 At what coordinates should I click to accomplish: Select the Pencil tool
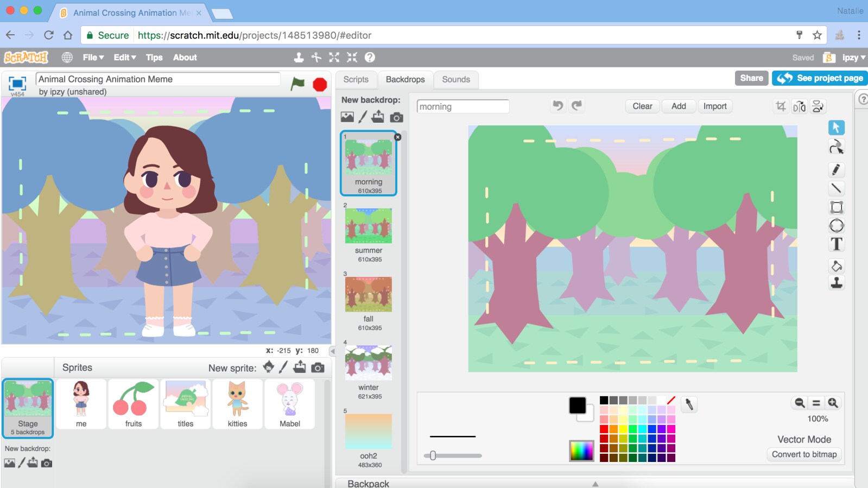[836, 170]
